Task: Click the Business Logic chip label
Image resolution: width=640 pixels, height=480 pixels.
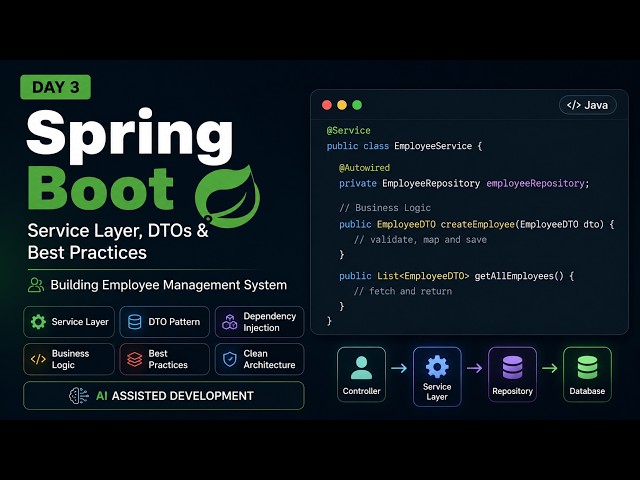Action: point(70,359)
